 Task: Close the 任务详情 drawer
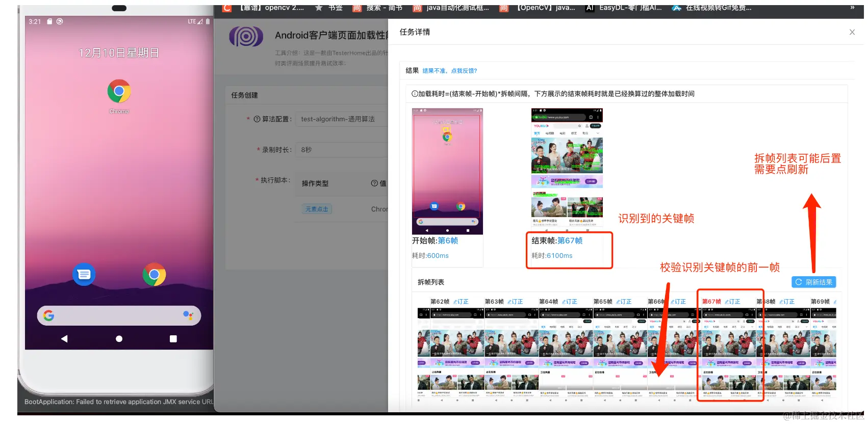[x=852, y=32]
